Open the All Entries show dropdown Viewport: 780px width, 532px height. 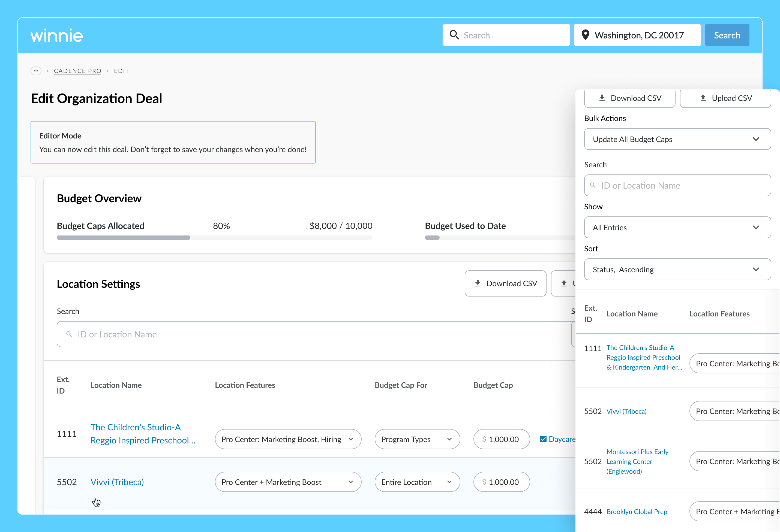coord(677,227)
